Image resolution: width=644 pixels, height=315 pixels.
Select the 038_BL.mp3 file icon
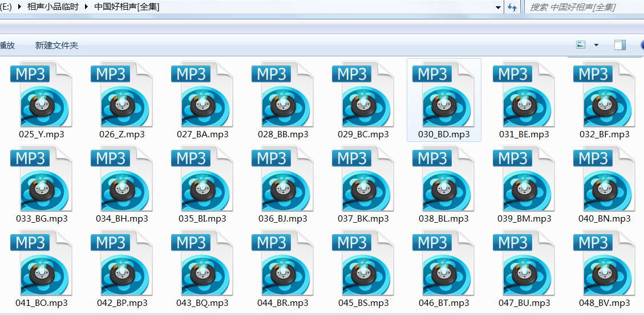point(444,179)
